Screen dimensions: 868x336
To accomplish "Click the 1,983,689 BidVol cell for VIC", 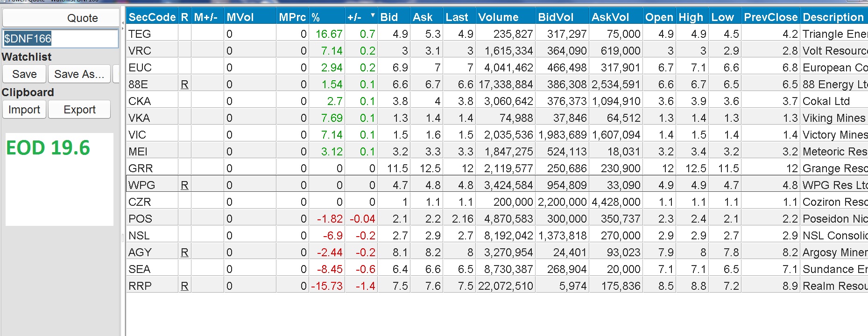I will (562, 135).
